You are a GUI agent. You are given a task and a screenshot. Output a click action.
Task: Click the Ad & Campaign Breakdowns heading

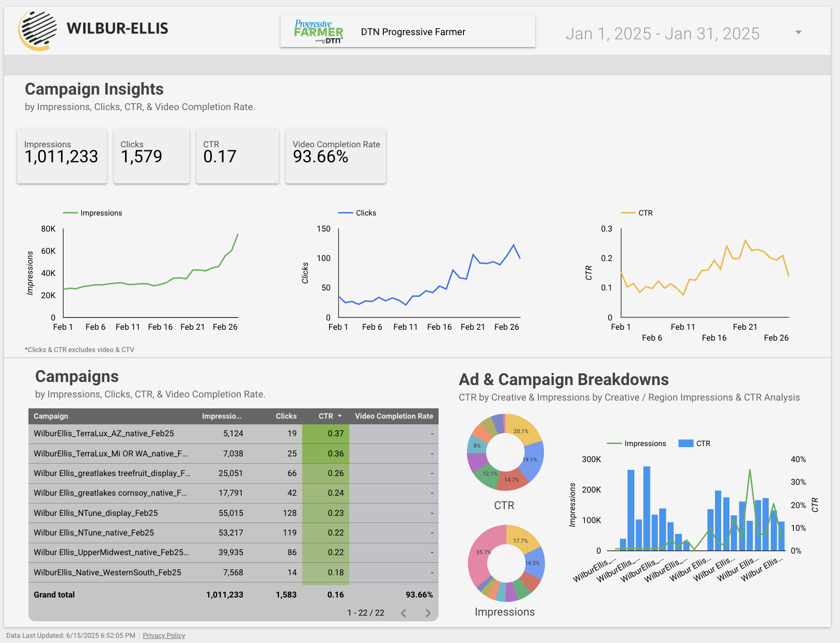pos(564,379)
